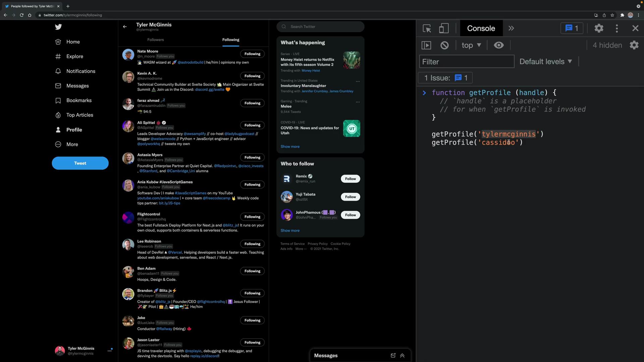Image resolution: width=644 pixels, height=362 pixels.
Task: Open more options for Involuntary Manslaughter trend
Action: click(x=358, y=81)
